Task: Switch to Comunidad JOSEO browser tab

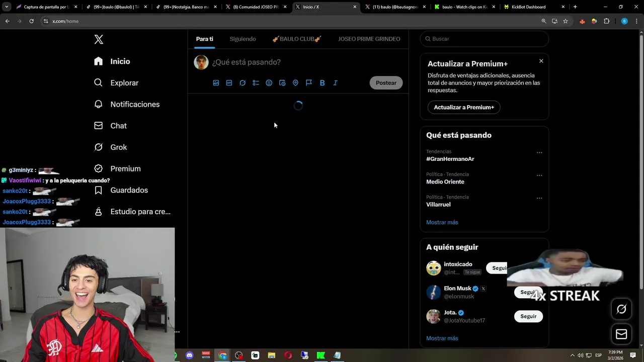Action: 256,7
